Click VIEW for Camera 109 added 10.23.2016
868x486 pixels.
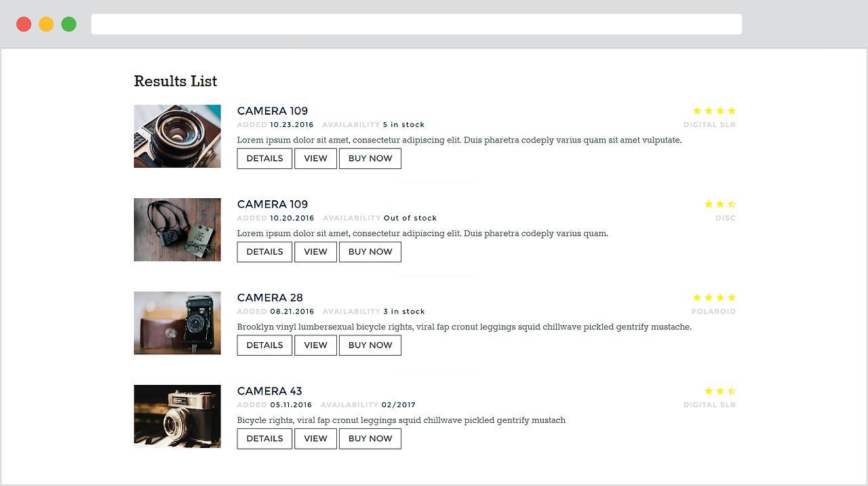coord(315,158)
